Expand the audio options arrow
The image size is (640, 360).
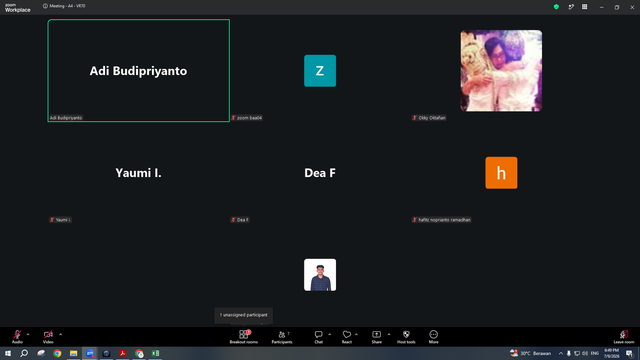(x=28, y=334)
